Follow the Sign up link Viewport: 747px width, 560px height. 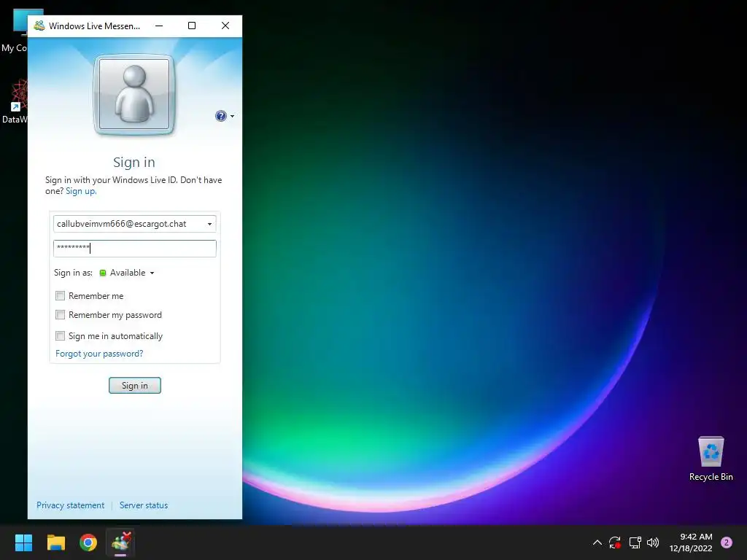[81, 191]
